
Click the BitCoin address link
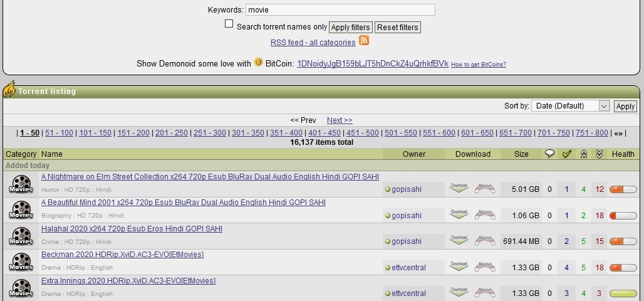pos(373,64)
